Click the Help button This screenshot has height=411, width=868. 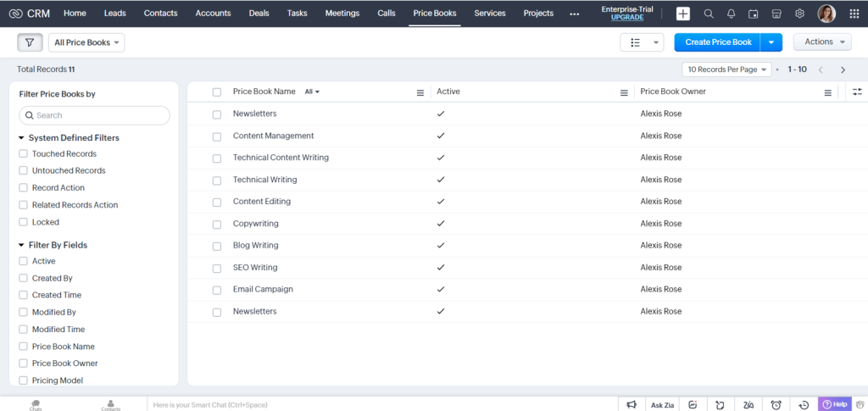tap(835, 404)
